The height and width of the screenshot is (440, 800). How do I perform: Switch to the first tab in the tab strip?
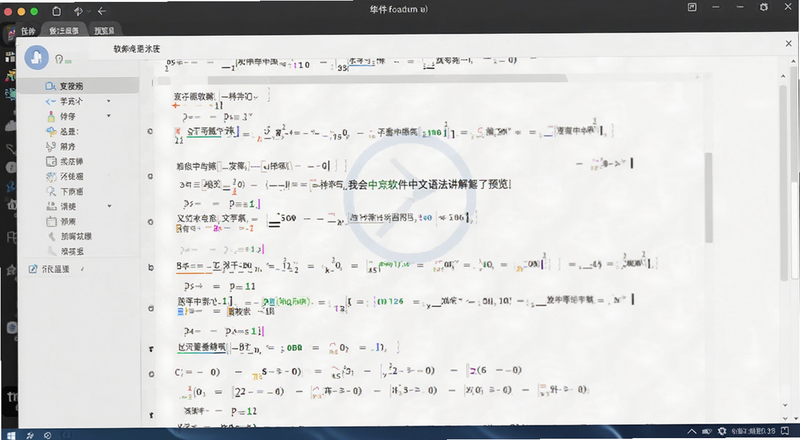(x=28, y=31)
